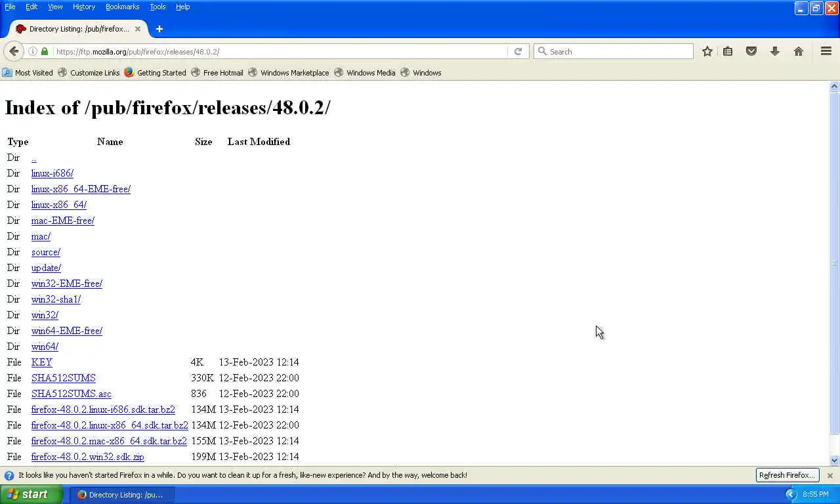Download firefox-48.0.2.mac-x86_64.sdk.tar.bz2
This screenshot has height=504, width=840.
tap(109, 441)
